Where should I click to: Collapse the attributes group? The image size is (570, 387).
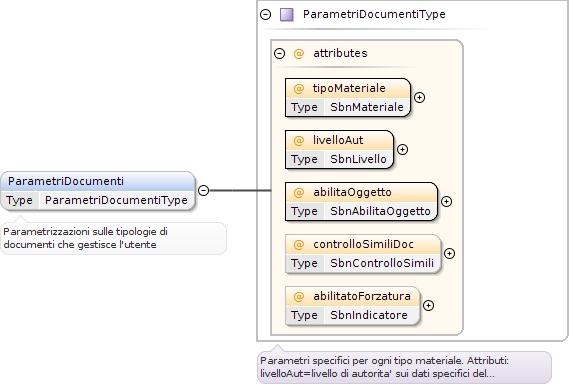pyautogui.click(x=279, y=53)
